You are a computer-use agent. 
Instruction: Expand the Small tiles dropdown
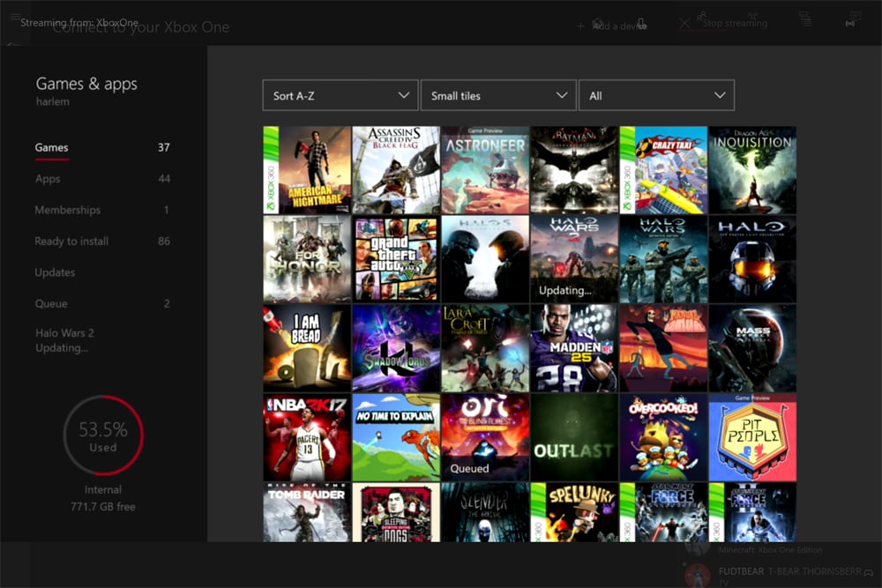(x=498, y=94)
